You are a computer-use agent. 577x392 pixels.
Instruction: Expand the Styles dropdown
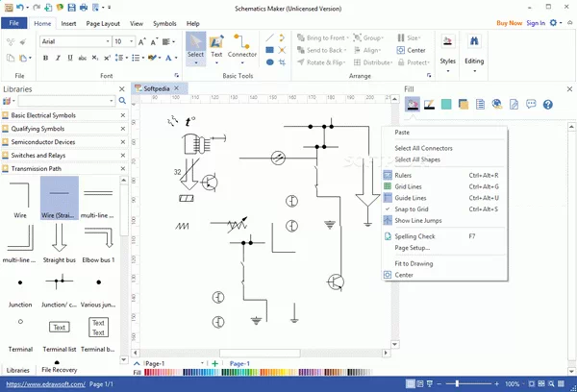[447, 67]
